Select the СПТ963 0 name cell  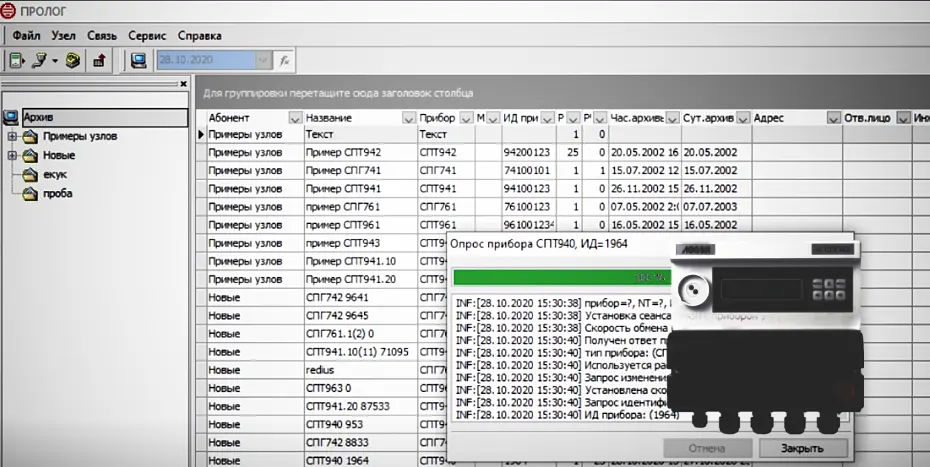pos(361,388)
